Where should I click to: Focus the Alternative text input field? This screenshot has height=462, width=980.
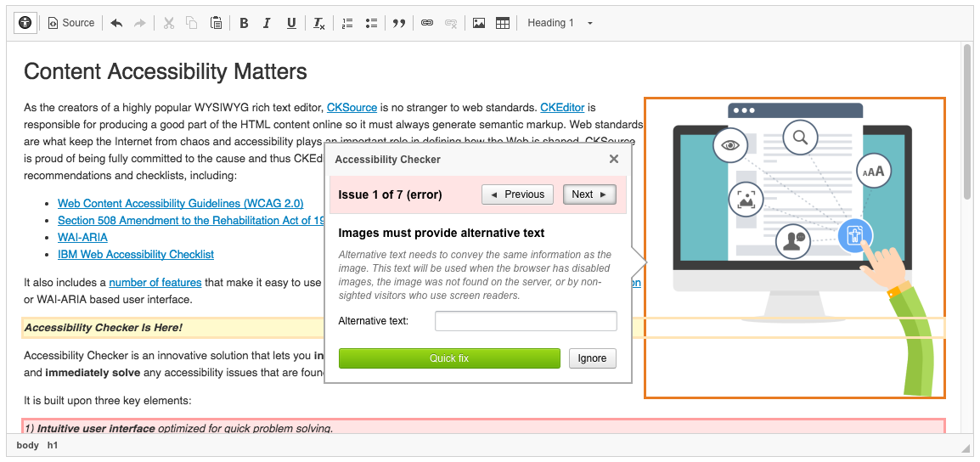pyautogui.click(x=526, y=321)
